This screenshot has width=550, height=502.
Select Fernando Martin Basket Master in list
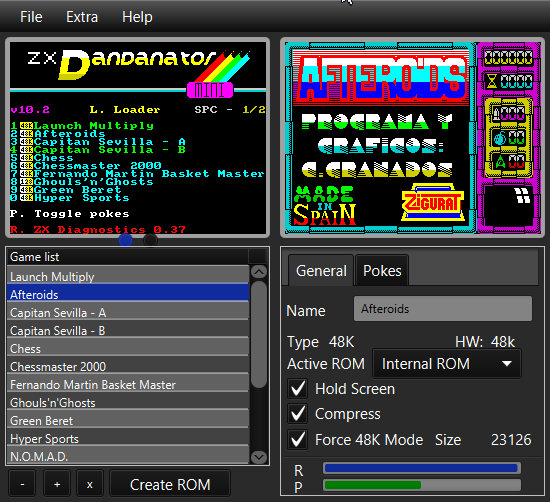pos(128,383)
